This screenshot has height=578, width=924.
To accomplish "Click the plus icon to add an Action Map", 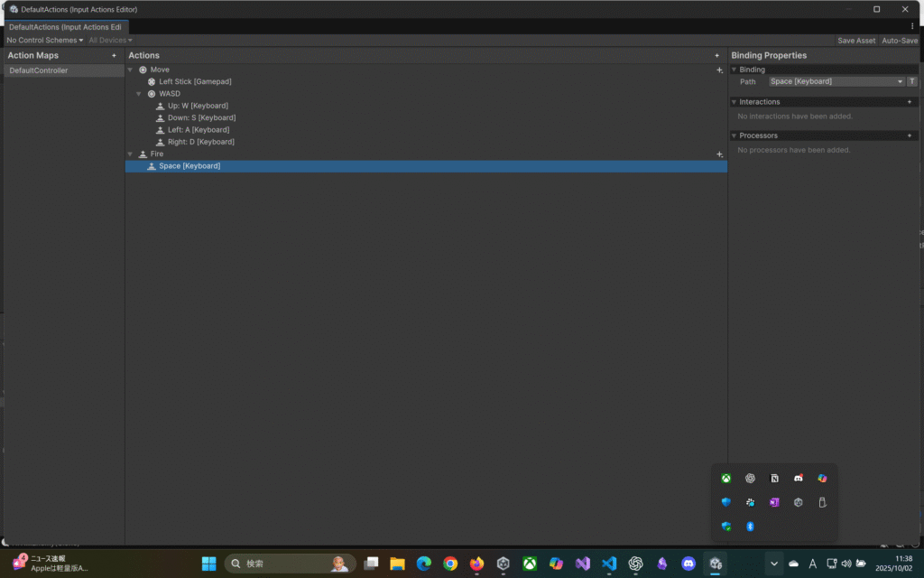I will click(x=114, y=56).
